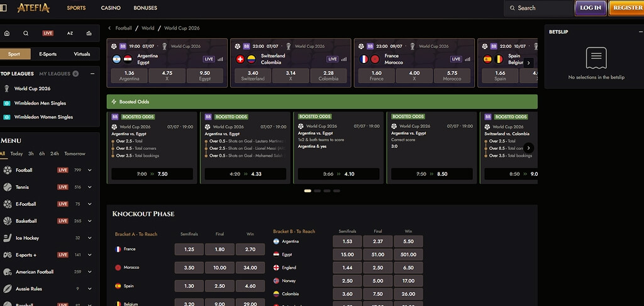Go to World breadcrumb link

tap(148, 28)
